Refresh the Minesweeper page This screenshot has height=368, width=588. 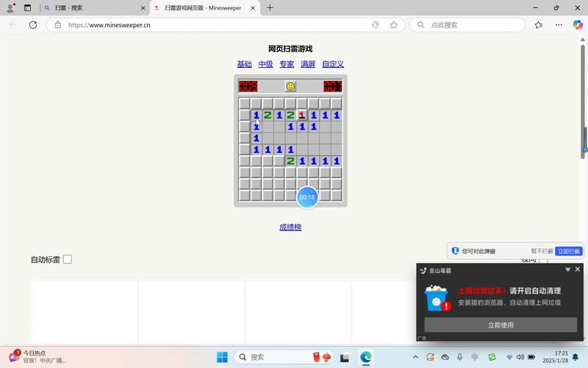coord(33,25)
